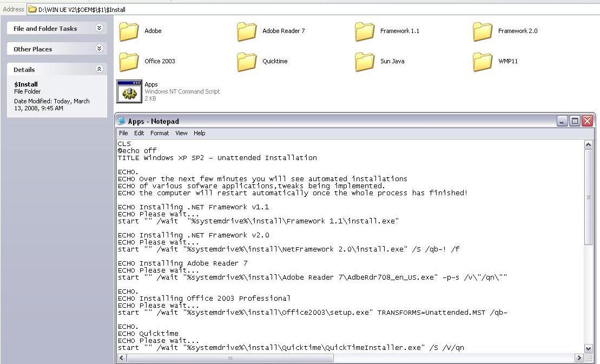
Task: Click the 'ECHO Installing .NET Framework v2.0' line
Action: 193,235
